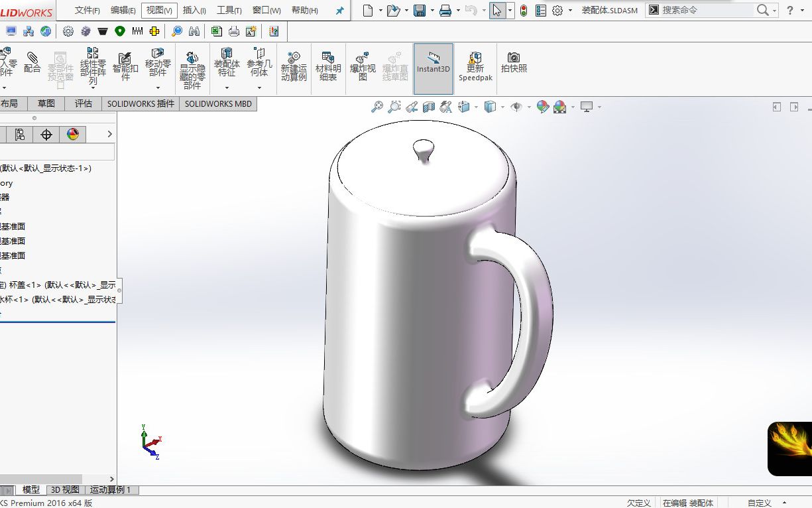This screenshot has height=508, width=812.
Task: Click Zoom to Fit magnifier icon
Action: tap(378, 106)
